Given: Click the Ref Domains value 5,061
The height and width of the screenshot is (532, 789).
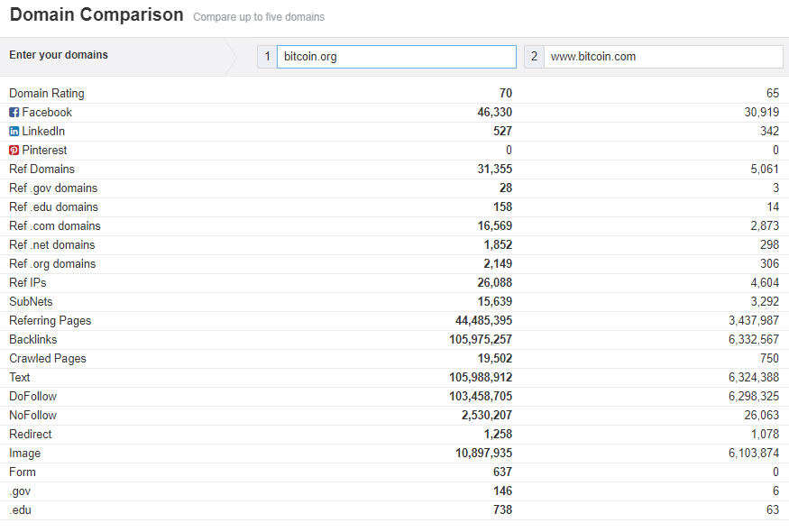Looking at the screenshot, I should (x=765, y=170).
